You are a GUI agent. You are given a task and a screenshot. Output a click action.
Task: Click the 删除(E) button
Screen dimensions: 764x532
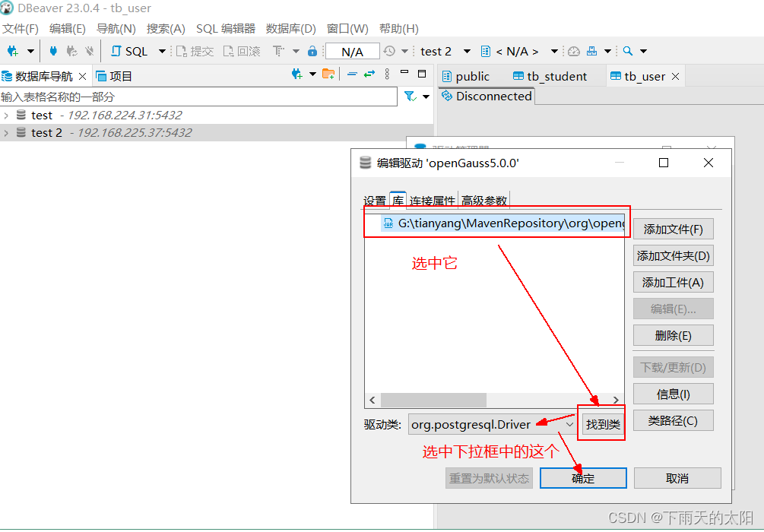[674, 335]
